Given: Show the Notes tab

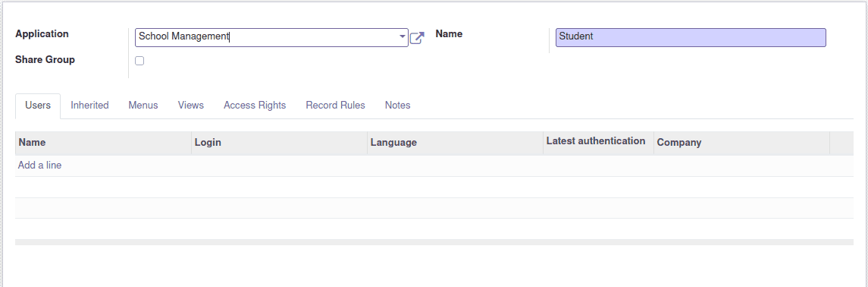Looking at the screenshot, I should point(397,106).
